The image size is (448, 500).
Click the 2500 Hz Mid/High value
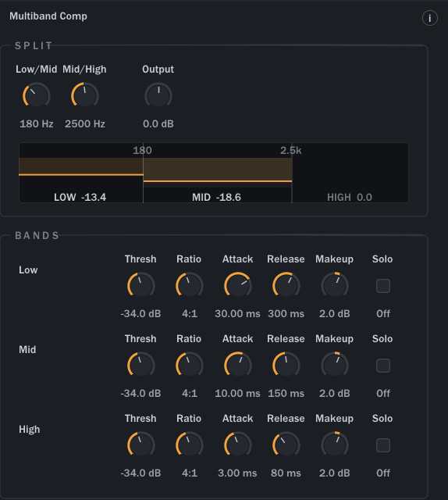coord(85,123)
